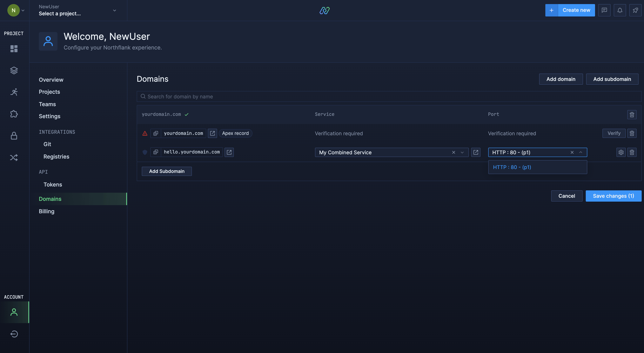The width and height of the screenshot is (644, 353).
Task: Open the account person icon in sidebar
Action: click(x=14, y=312)
